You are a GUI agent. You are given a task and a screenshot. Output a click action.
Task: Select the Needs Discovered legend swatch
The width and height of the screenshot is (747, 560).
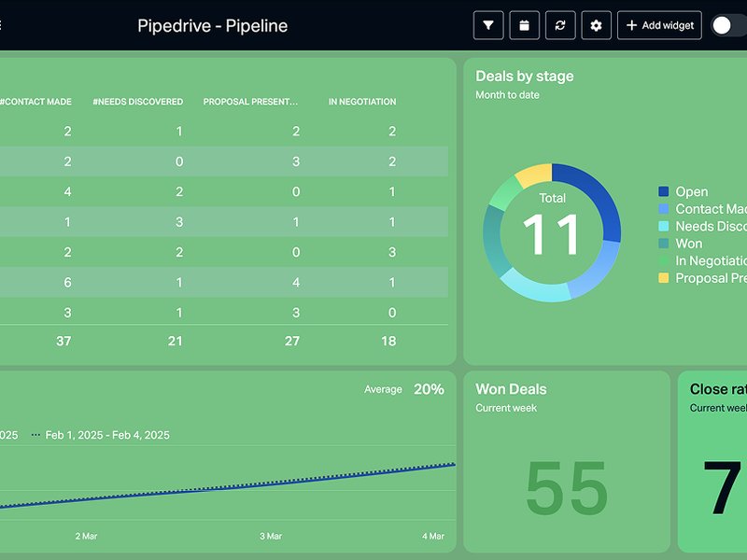tap(663, 226)
